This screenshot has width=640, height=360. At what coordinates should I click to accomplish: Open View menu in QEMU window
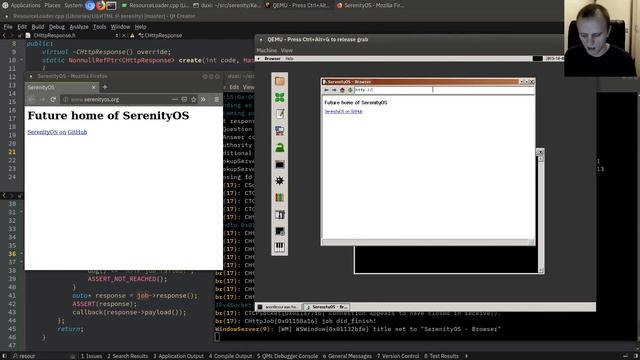(287, 51)
